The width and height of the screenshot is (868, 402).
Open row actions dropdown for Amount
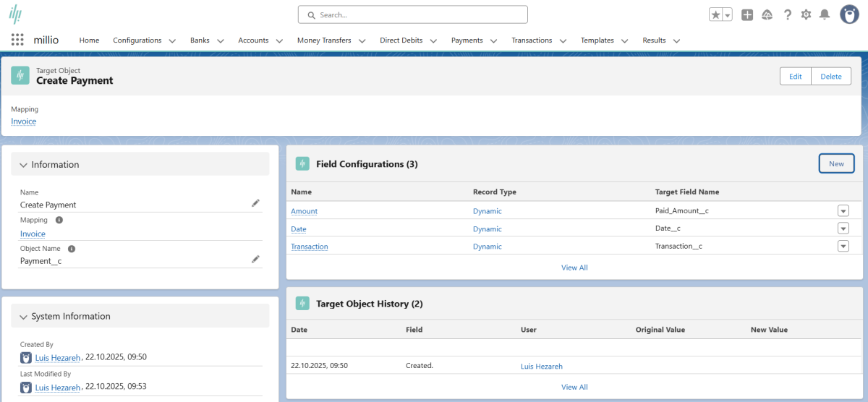[x=843, y=211]
